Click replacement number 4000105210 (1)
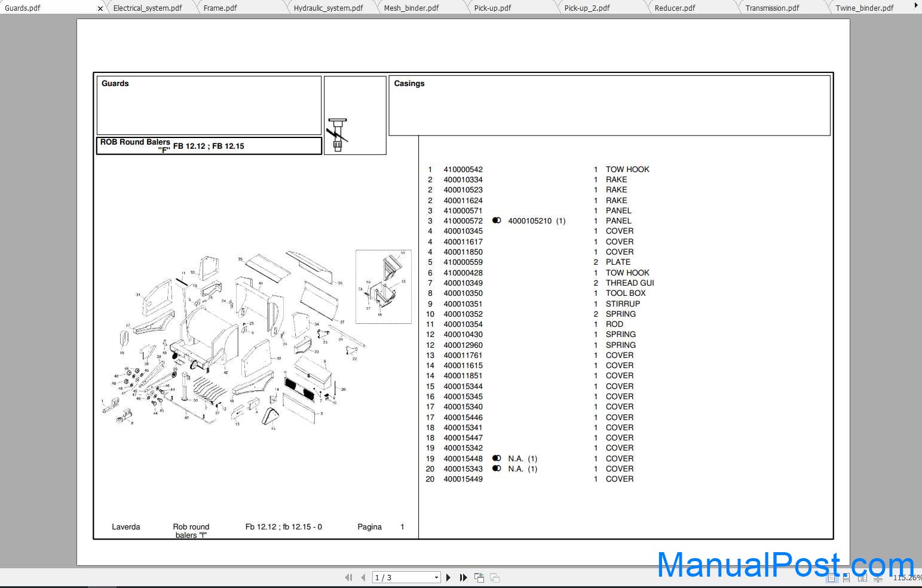This screenshot has height=588, width=922. (x=537, y=221)
